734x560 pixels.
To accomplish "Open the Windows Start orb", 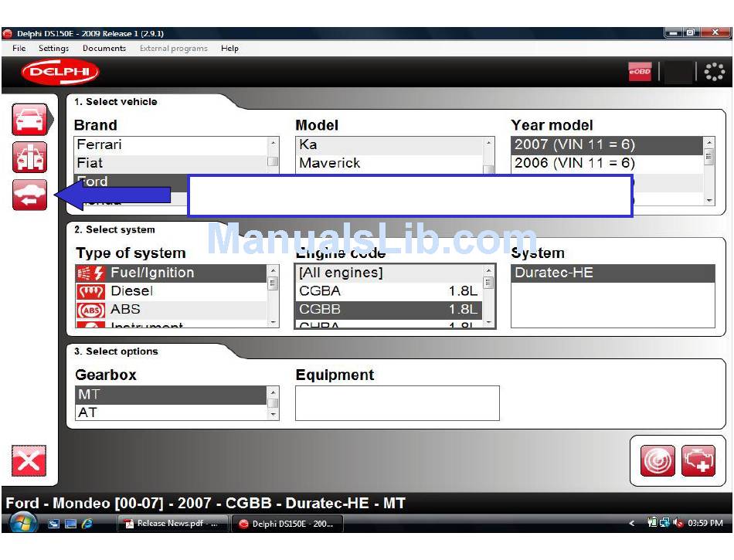I will (x=22, y=523).
